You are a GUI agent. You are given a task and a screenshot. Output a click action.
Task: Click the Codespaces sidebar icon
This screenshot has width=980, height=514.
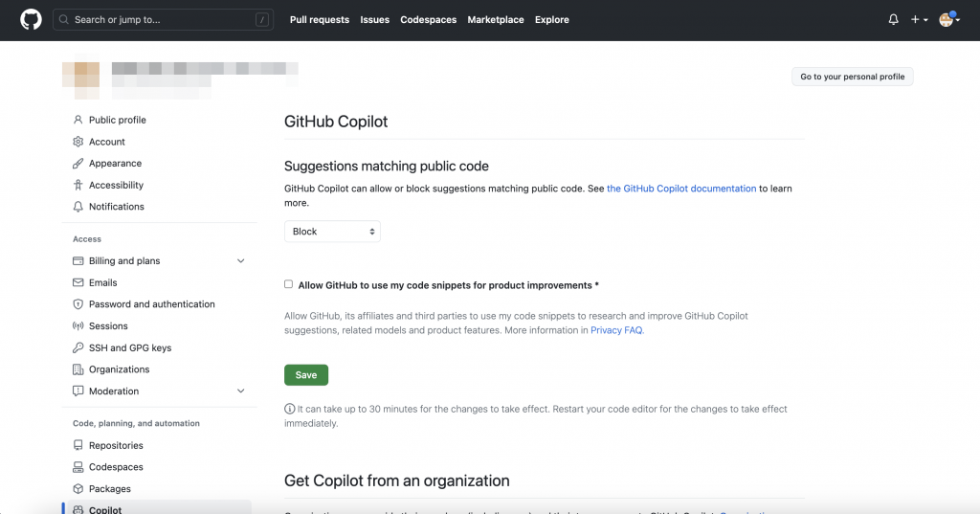coord(78,467)
